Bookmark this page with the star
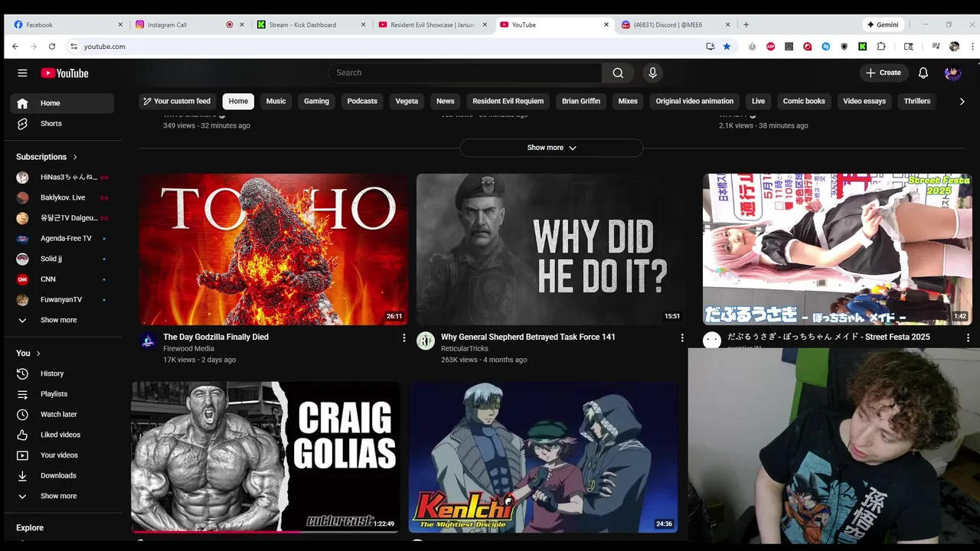 coord(727,47)
